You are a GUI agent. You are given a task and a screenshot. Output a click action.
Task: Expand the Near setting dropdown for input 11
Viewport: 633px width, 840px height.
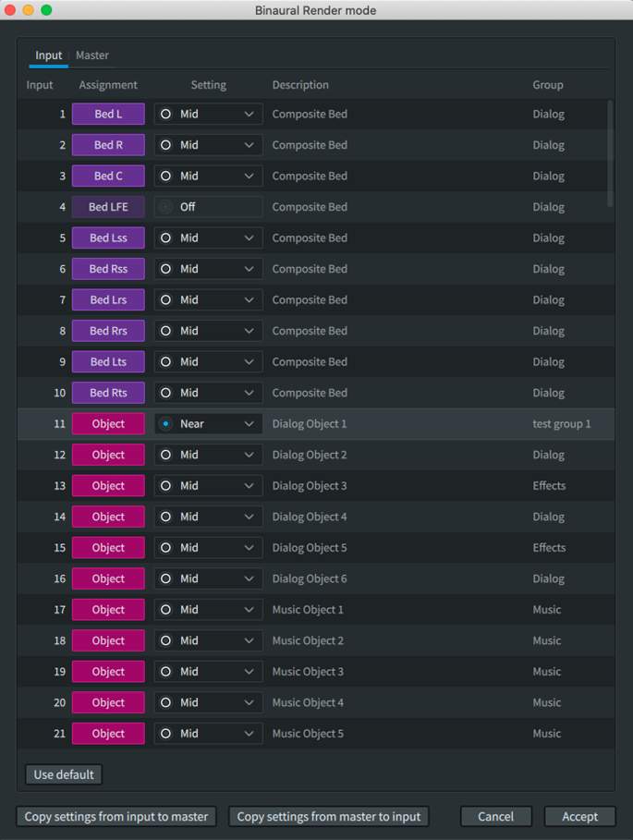[249, 424]
